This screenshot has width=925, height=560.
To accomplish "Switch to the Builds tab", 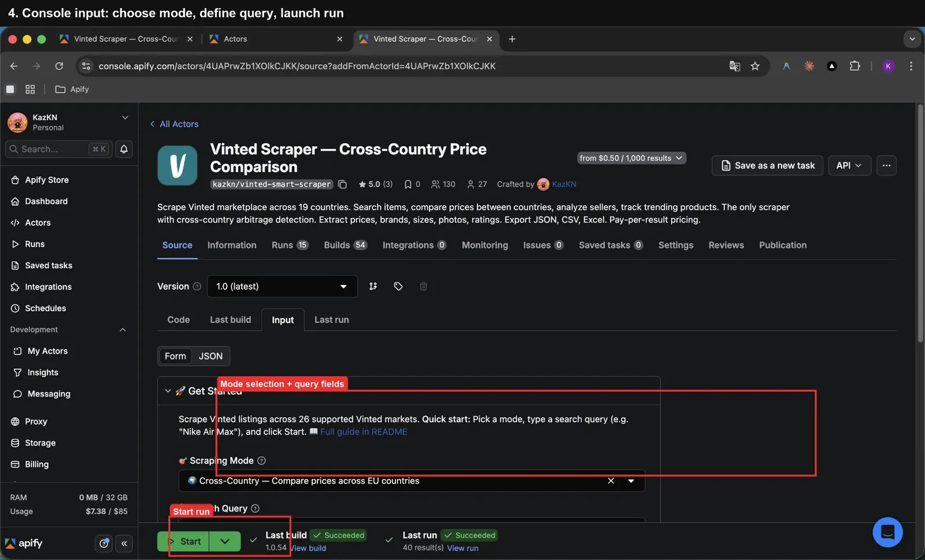I will 345,245.
